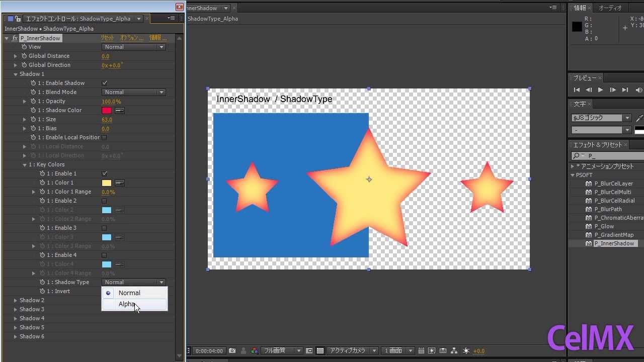Toggle the fx switch for P_InnerShadow

tap(15, 38)
